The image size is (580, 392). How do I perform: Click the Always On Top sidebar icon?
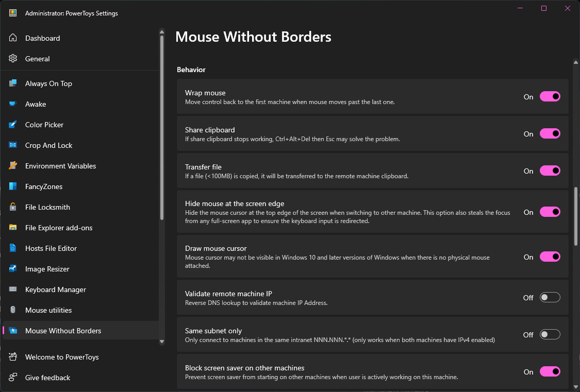point(13,83)
